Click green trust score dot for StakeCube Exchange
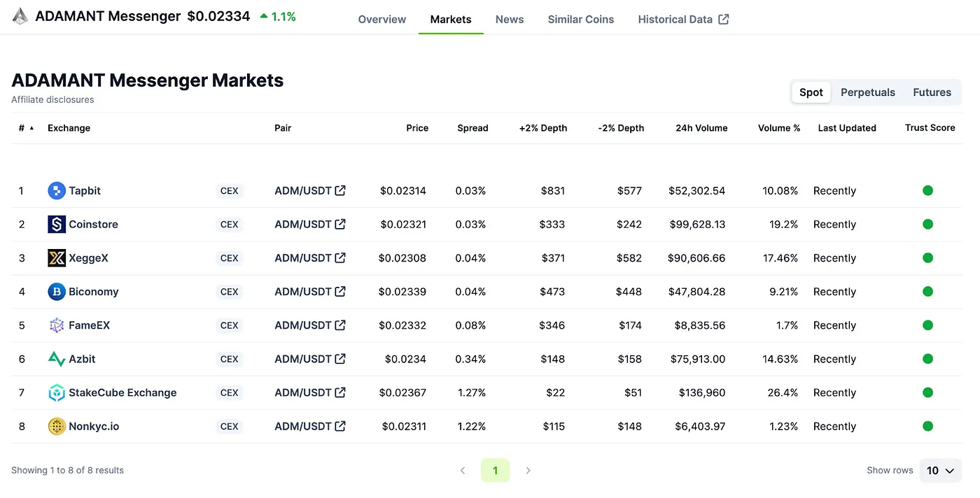This screenshot has height=498, width=980. point(927,392)
